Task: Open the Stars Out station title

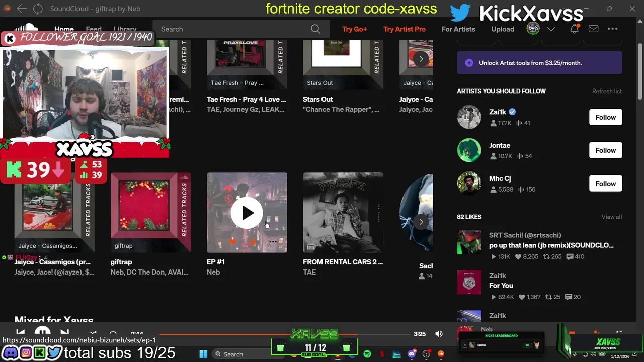Action: [x=318, y=99]
